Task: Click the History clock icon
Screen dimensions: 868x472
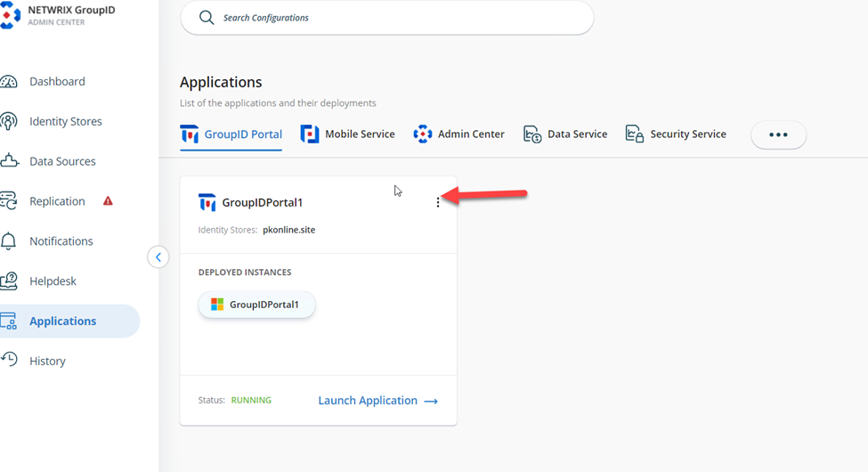Action: 9,359
